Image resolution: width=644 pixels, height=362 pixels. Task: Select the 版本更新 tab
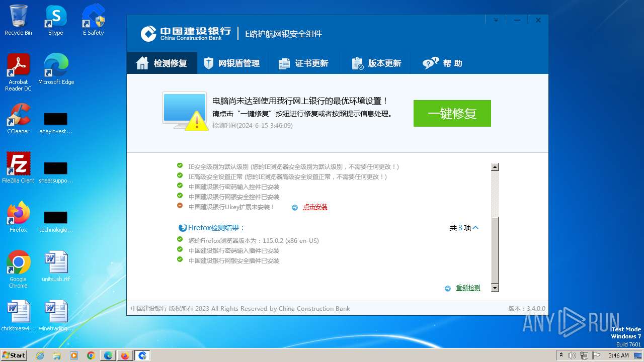click(376, 63)
